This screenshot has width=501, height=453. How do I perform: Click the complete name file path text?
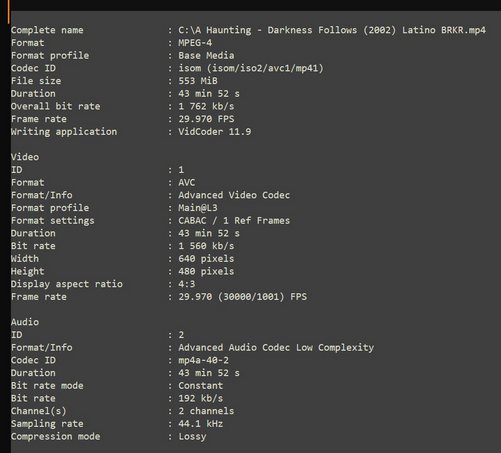(x=332, y=30)
